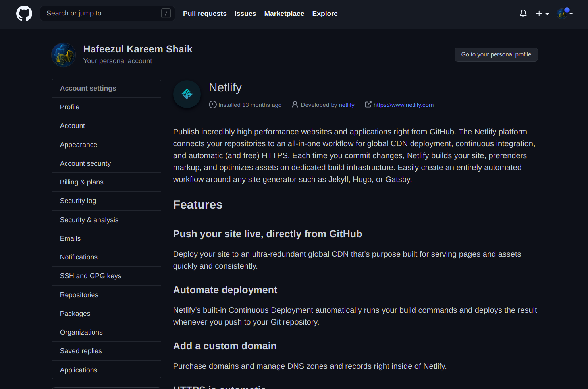The height and width of the screenshot is (389, 588).
Task: Click the notifications bell icon
Action: [x=523, y=14]
